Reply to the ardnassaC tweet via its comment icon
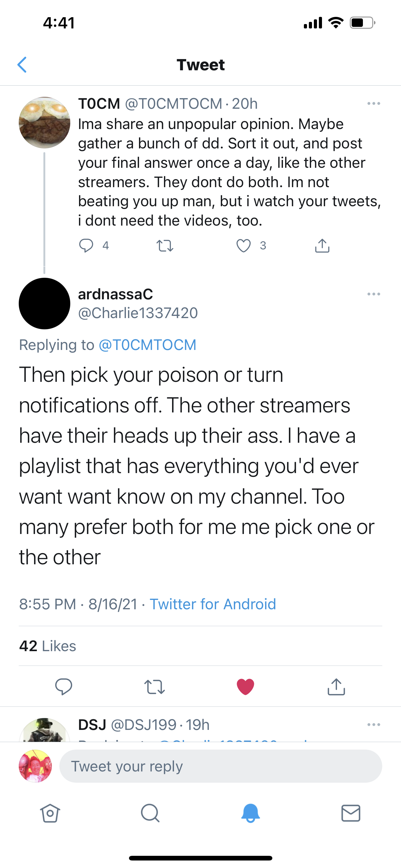This screenshot has width=401, height=868. (x=64, y=686)
